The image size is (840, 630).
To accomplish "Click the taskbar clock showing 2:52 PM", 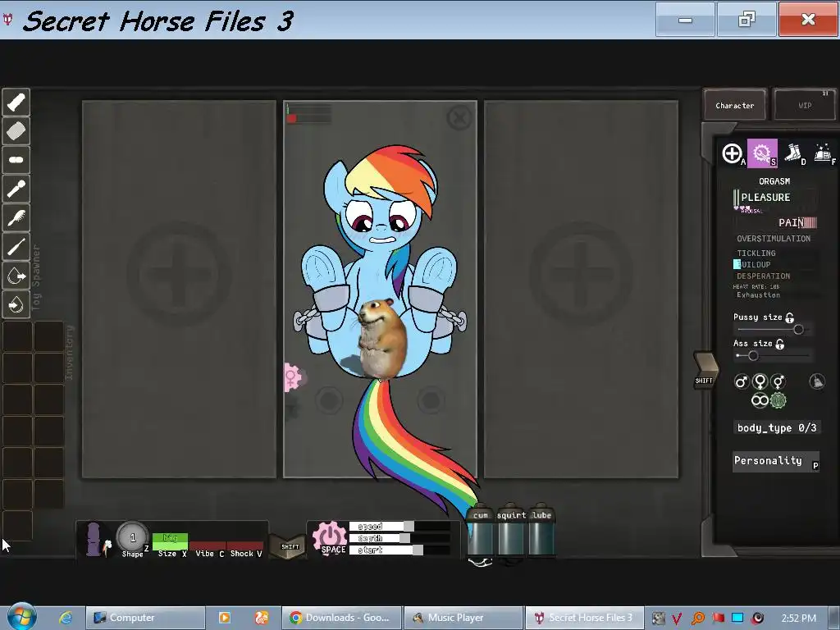I will click(798, 618).
